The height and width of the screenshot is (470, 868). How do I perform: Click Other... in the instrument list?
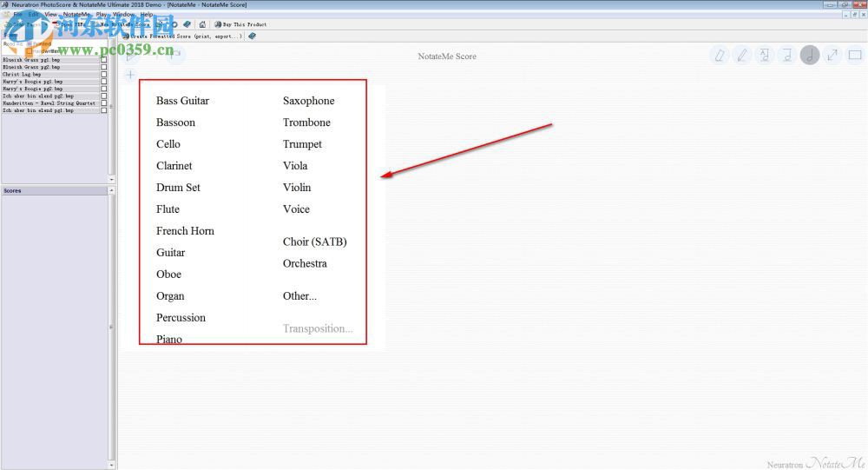(299, 296)
